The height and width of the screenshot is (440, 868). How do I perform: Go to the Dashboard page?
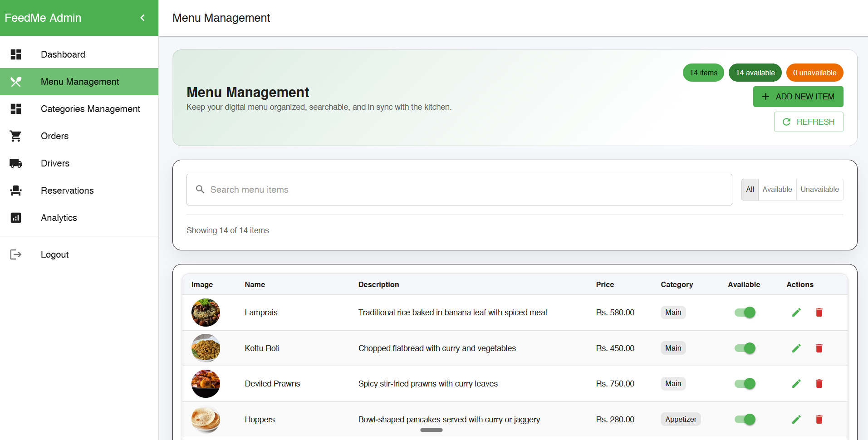pyautogui.click(x=63, y=54)
